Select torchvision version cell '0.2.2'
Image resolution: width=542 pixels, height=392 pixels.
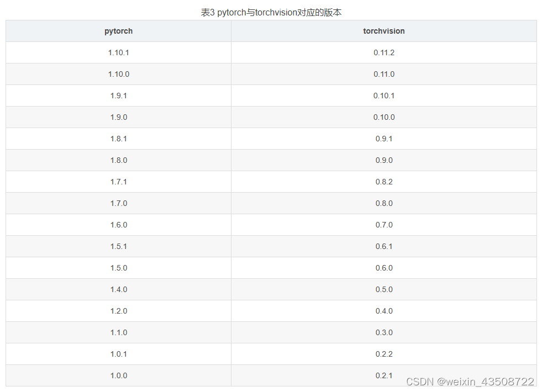click(383, 354)
